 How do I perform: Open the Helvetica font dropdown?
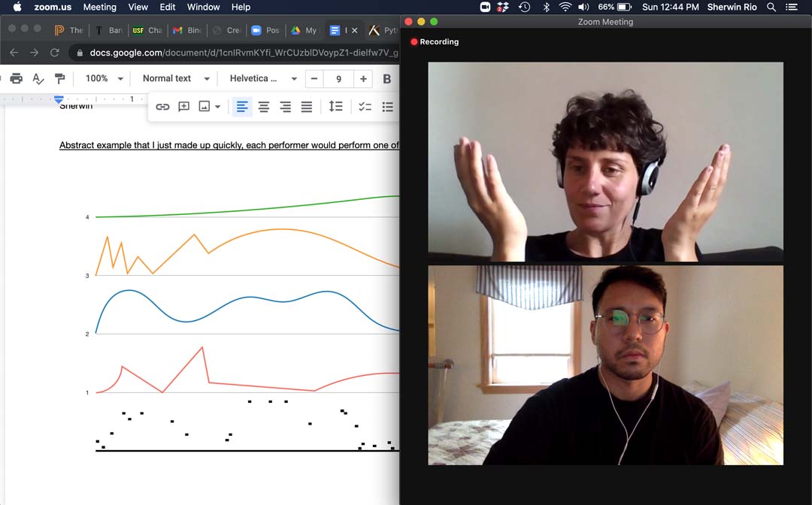click(264, 79)
